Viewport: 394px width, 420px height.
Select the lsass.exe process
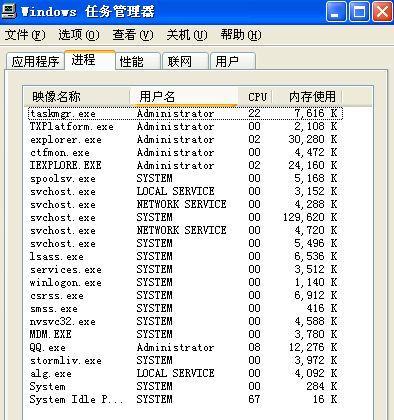pos(185,256)
